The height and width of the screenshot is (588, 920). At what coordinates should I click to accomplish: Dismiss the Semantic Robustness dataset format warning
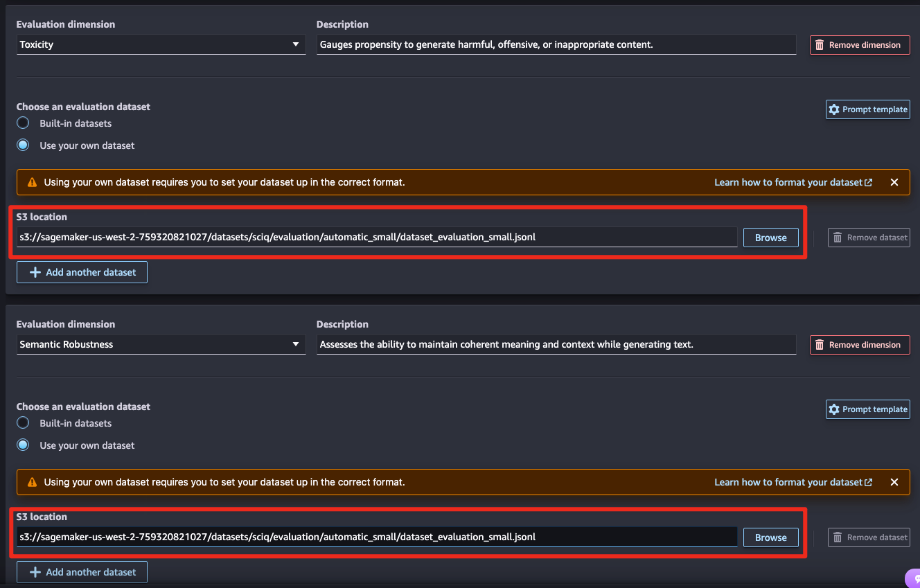pyautogui.click(x=894, y=482)
